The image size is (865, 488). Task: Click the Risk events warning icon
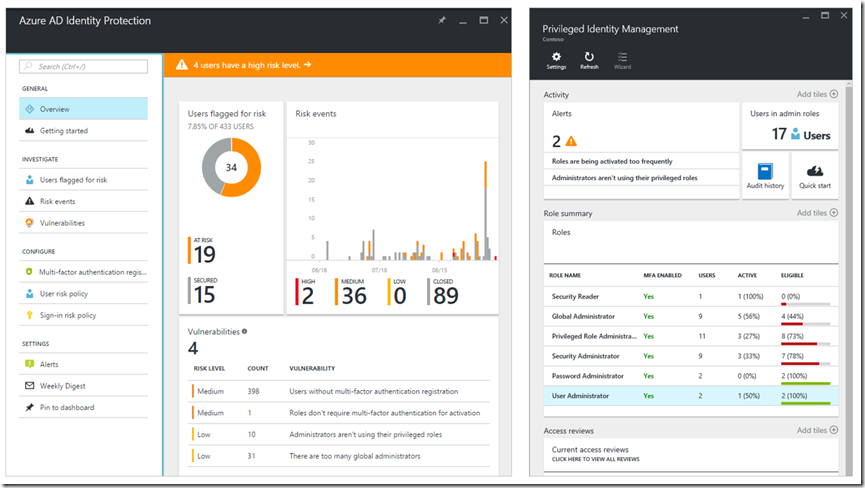click(30, 201)
